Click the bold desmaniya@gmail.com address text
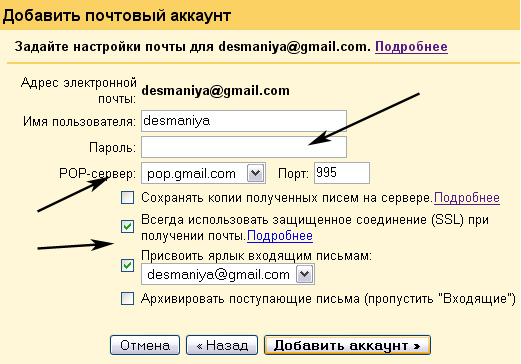The image size is (521, 364). pos(216,91)
